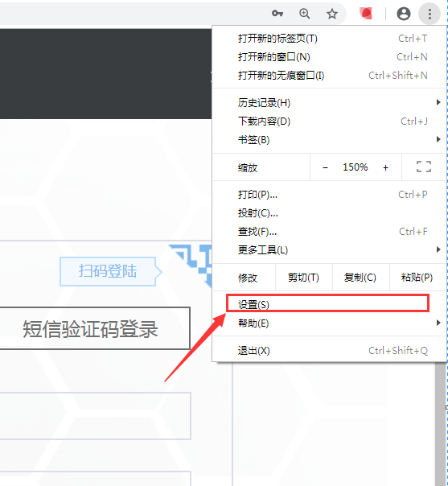
Task: Open the user profile avatar icon
Action: pos(404,14)
